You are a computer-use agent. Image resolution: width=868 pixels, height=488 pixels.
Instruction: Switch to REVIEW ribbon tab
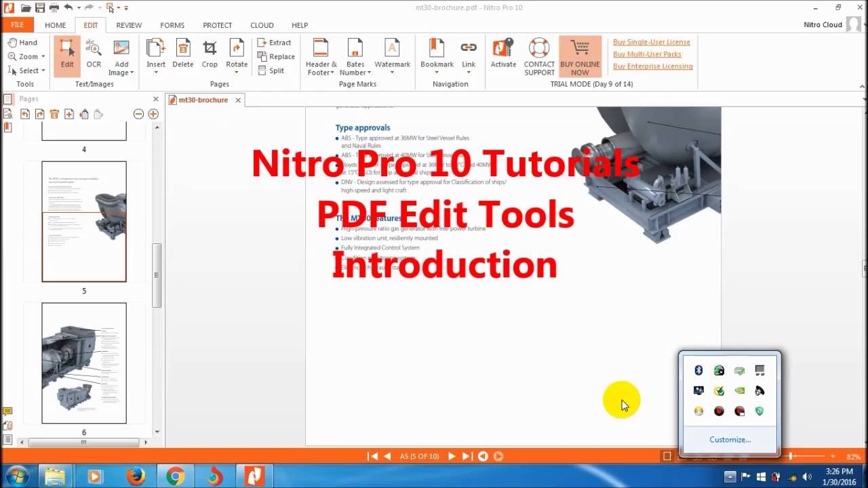tap(129, 25)
